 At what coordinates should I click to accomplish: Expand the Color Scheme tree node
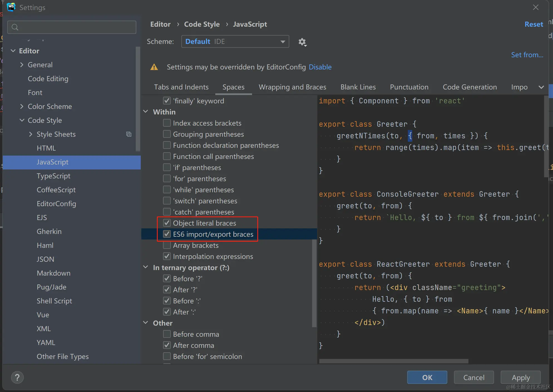[22, 106]
